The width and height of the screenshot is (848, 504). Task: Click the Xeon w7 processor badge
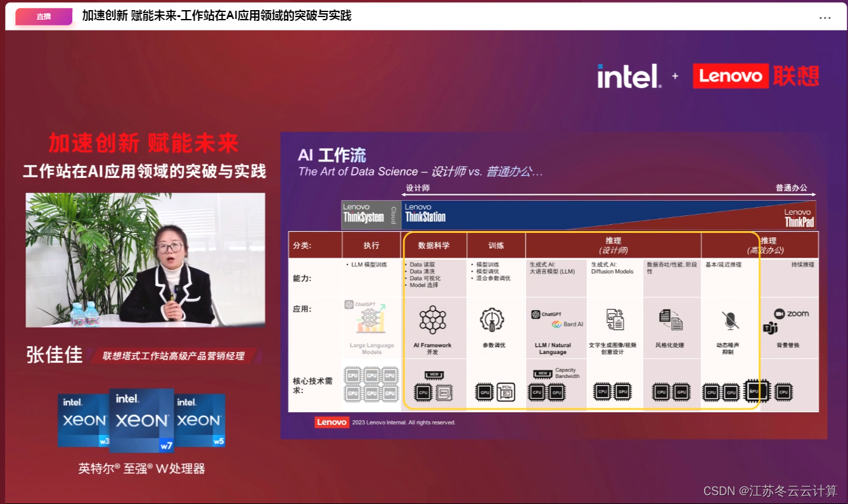point(142,420)
